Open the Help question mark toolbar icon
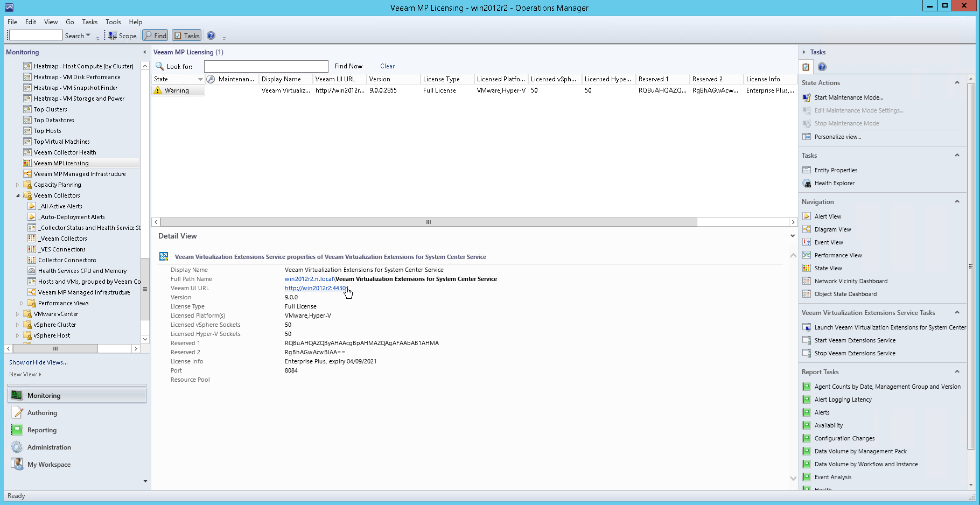The width and height of the screenshot is (980, 505). click(x=211, y=36)
